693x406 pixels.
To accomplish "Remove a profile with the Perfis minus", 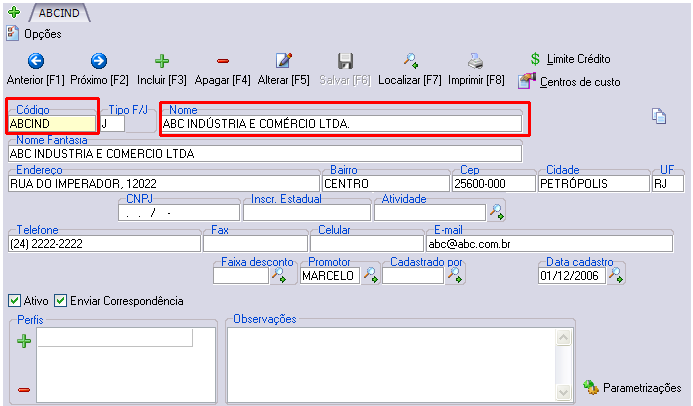I will point(24,390).
